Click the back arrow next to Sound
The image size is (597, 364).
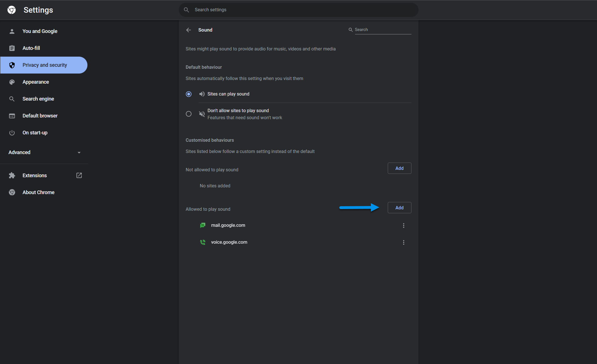(189, 30)
